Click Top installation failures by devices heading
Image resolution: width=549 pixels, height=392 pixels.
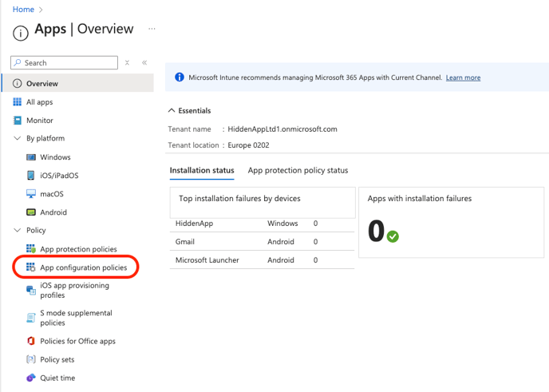239,198
